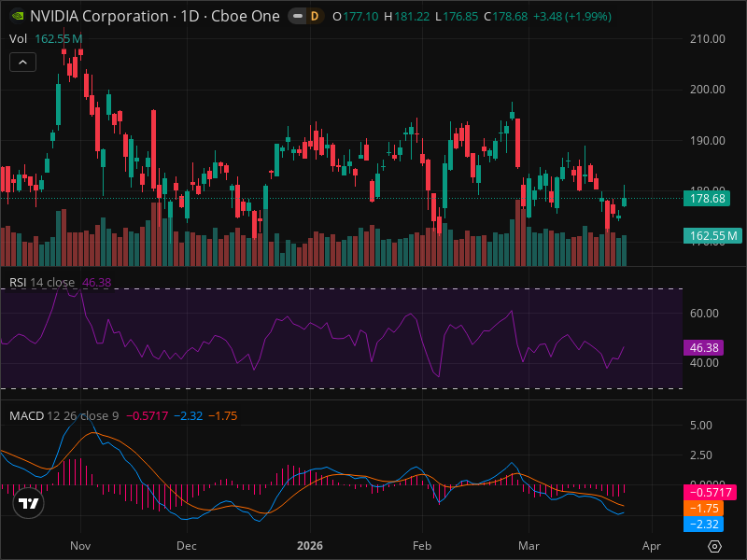Viewport: 747px width, 560px height.
Task: Click the -2.32 MACD line label
Action: 704,525
